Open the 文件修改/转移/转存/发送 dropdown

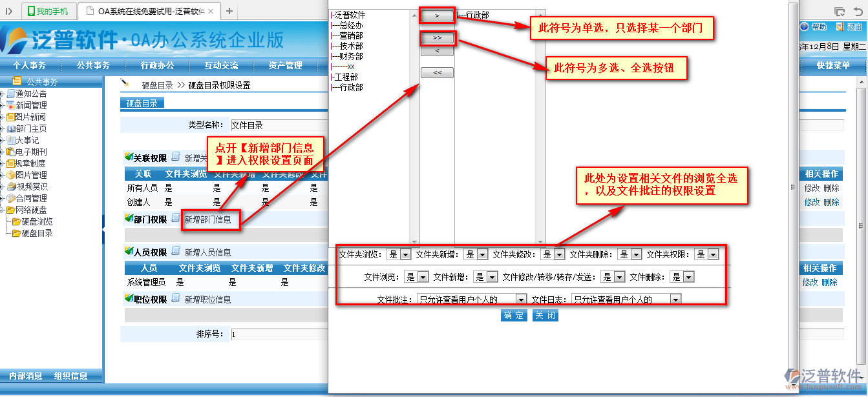coord(613,276)
